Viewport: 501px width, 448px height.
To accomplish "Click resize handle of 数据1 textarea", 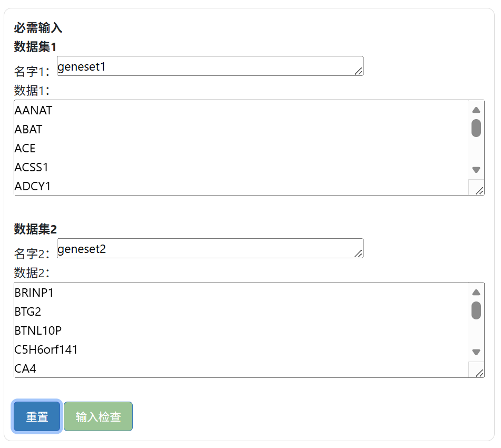I will 479,191.
